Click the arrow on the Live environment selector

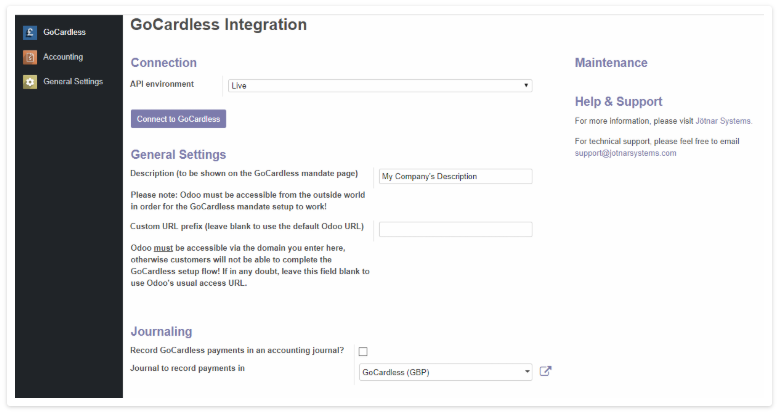coord(526,85)
